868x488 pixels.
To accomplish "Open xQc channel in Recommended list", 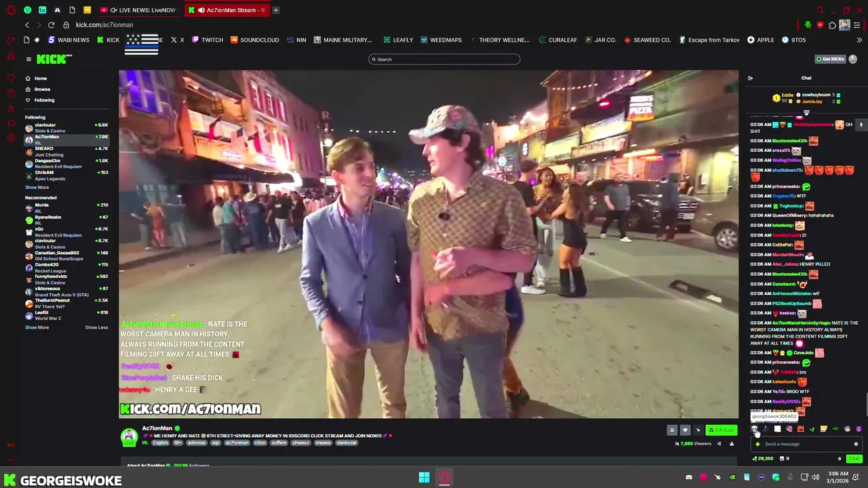I will click(66, 232).
